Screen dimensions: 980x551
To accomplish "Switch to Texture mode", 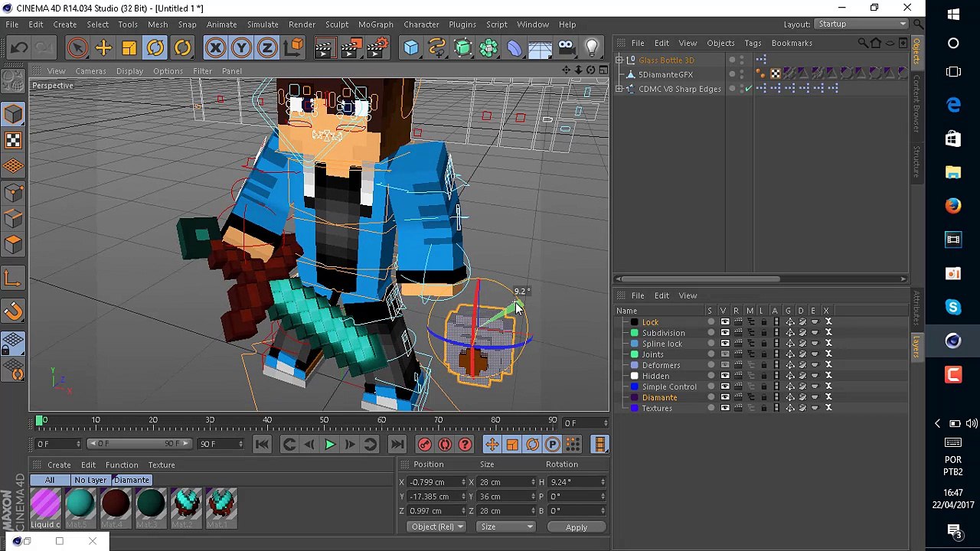I will [x=13, y=140].
